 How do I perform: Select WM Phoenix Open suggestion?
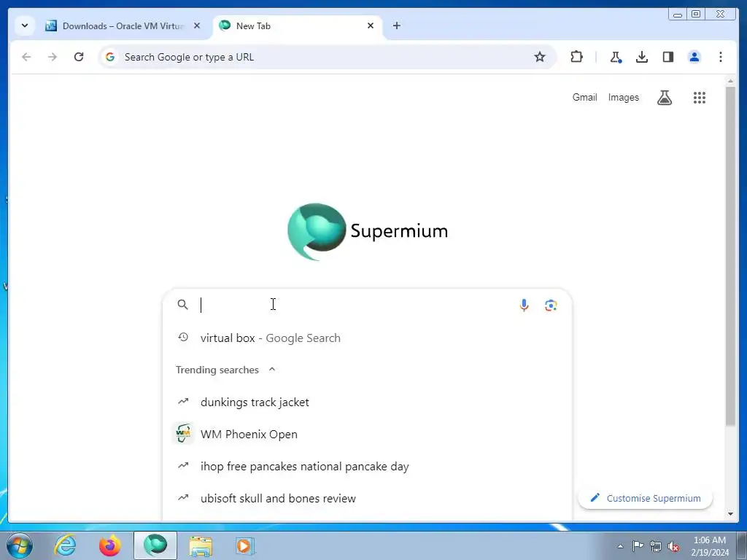click(x=367, y=435)
